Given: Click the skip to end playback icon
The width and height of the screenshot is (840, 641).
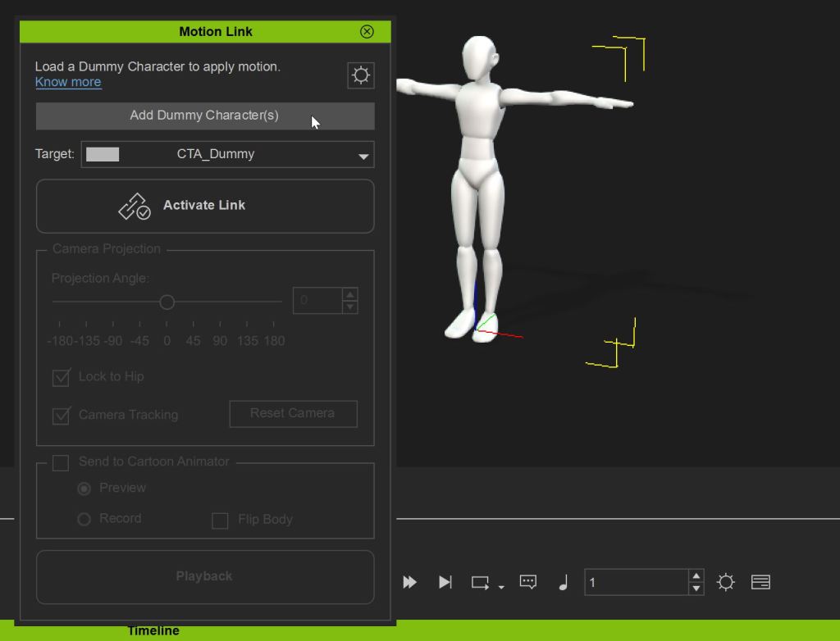Looking at the screenshot, I should click(445, 582).
